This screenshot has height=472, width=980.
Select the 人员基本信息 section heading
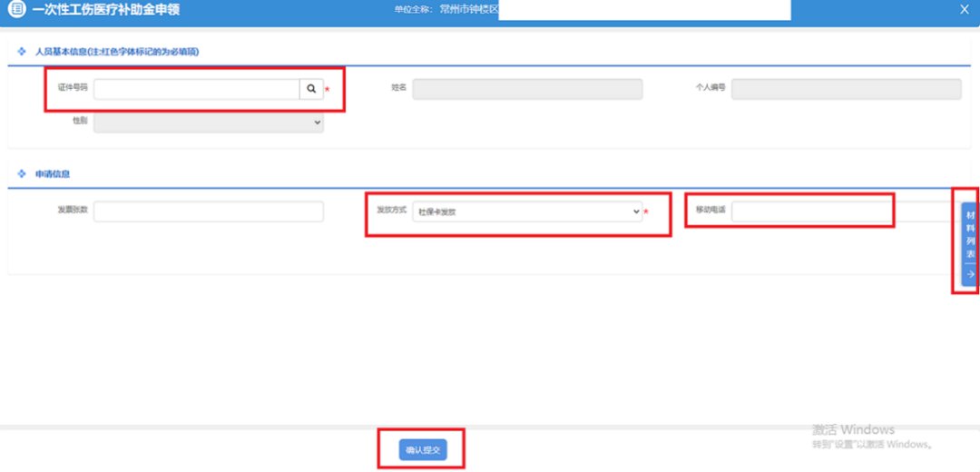pyautogui.click(x=116, y=52)
